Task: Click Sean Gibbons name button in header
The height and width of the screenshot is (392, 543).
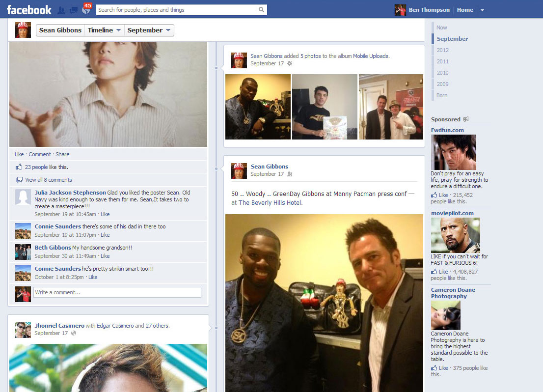Action: pos(60,30)
